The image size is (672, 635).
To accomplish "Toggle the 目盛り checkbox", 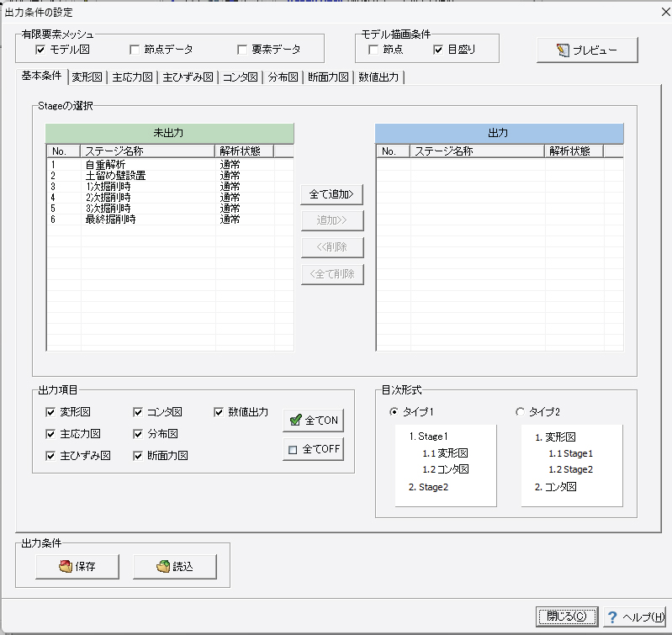I will pyautogui.click(x=438, y=50).
